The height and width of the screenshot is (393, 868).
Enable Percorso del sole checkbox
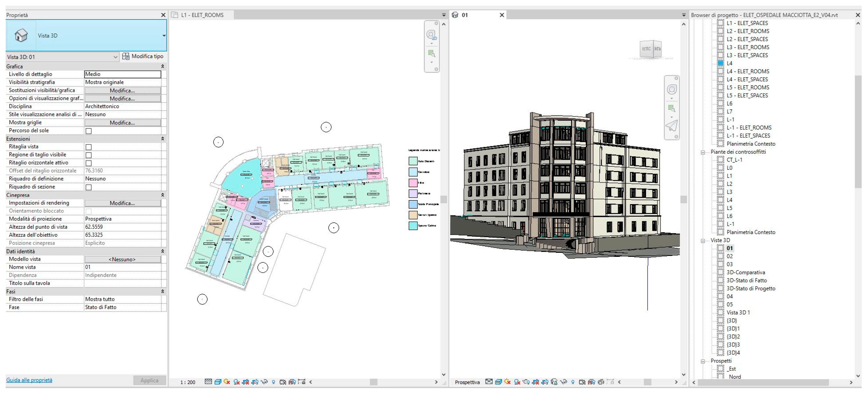(89, 131)
